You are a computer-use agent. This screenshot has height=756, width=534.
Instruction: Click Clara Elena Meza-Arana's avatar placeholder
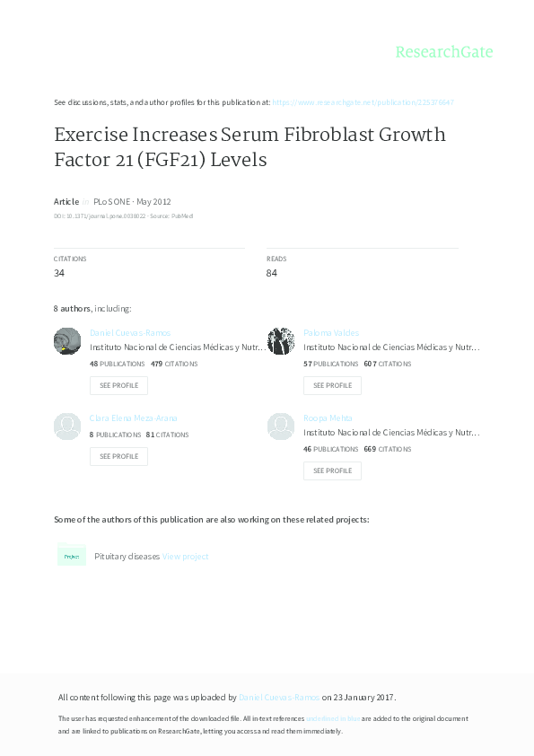coord(66,426)
